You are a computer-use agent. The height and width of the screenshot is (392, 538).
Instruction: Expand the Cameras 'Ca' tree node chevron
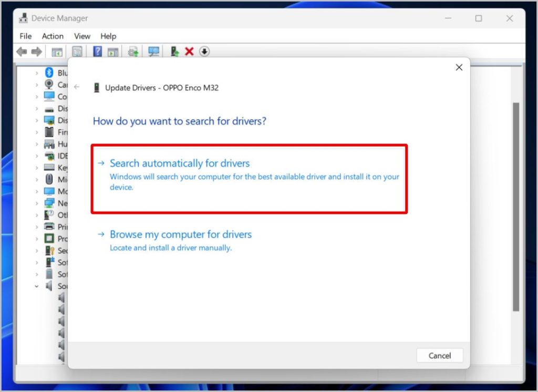point(36,85)
